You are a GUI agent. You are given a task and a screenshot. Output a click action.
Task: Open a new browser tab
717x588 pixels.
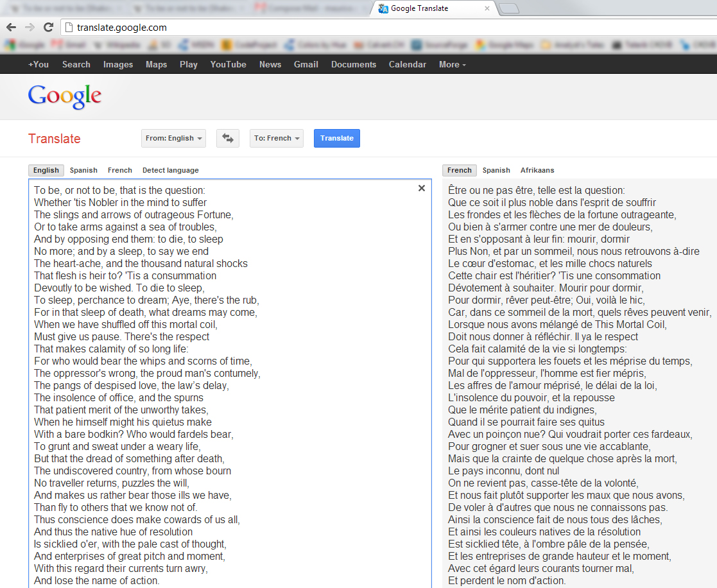pos(508,8)
